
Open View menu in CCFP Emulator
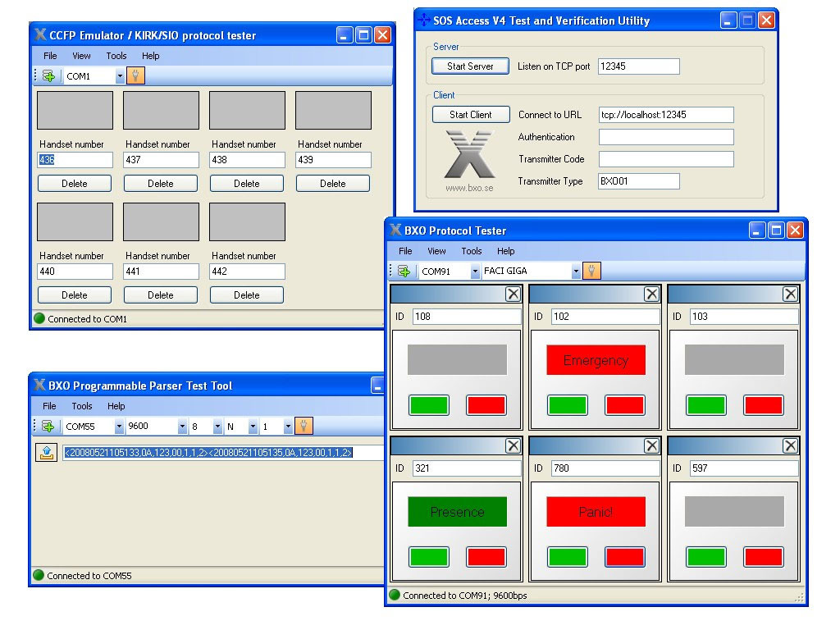[81, 56]
